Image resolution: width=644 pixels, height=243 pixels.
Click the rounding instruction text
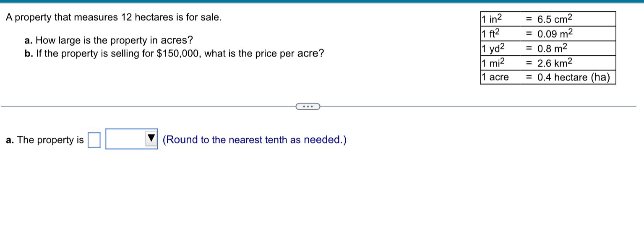255,140
